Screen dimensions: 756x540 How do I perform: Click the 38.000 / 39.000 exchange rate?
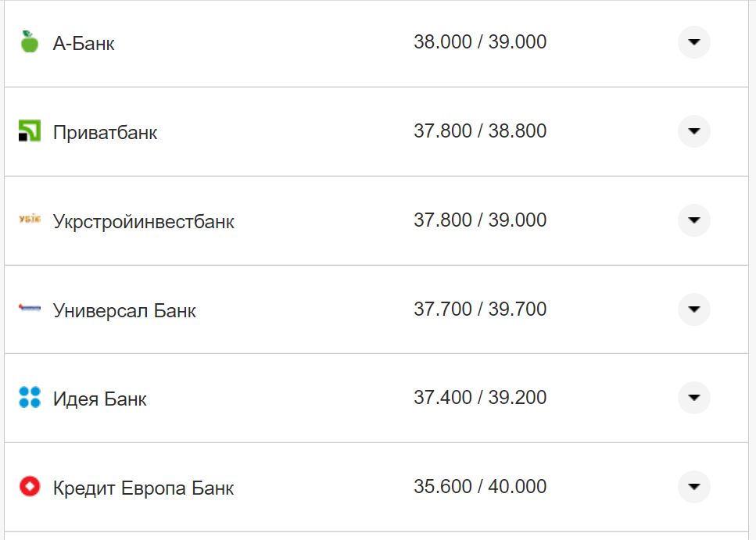480,42
